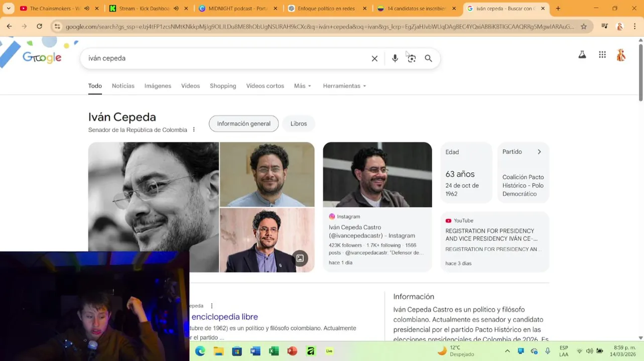Switch ESP LAA keyboard language

tap(564, 351)
